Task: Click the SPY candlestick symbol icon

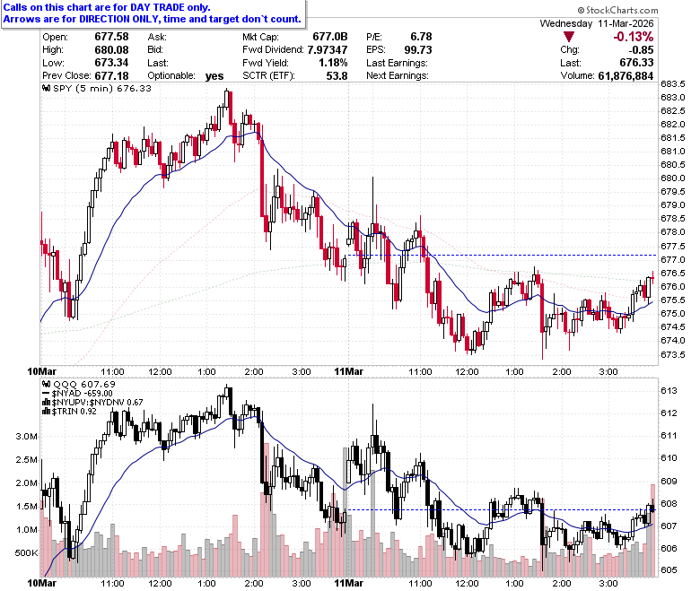Action: click(x=46, y=88)
